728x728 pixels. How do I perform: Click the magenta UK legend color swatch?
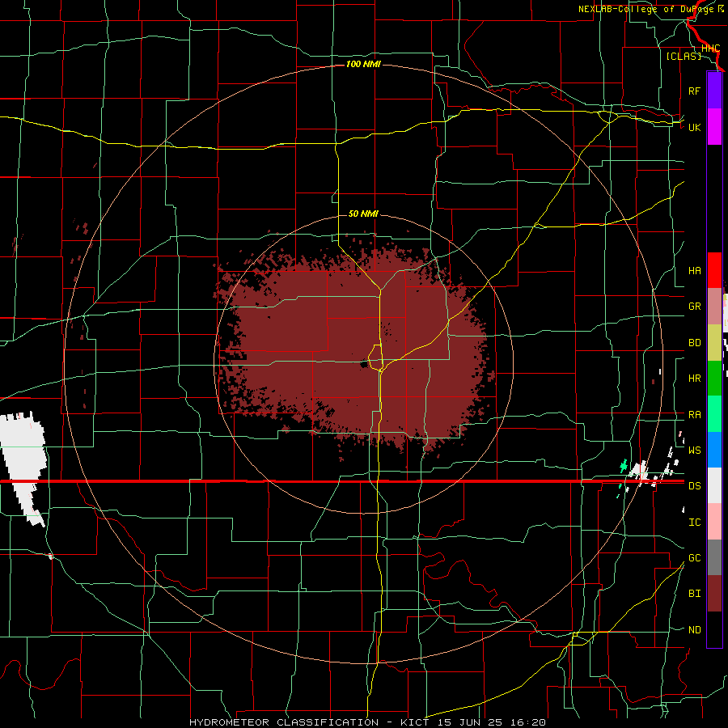pyautogui.click(x=714, y=127)
